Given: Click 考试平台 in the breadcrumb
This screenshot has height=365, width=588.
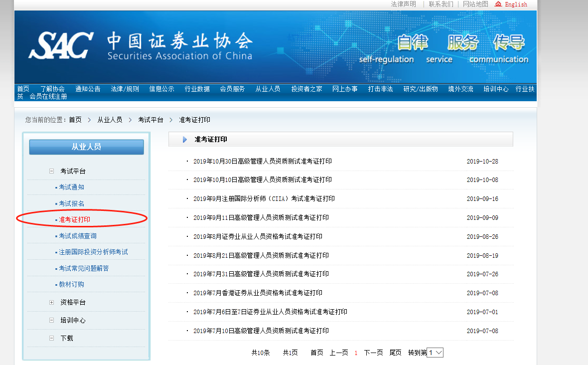Looking at the screenshot, I should point(150,120).
